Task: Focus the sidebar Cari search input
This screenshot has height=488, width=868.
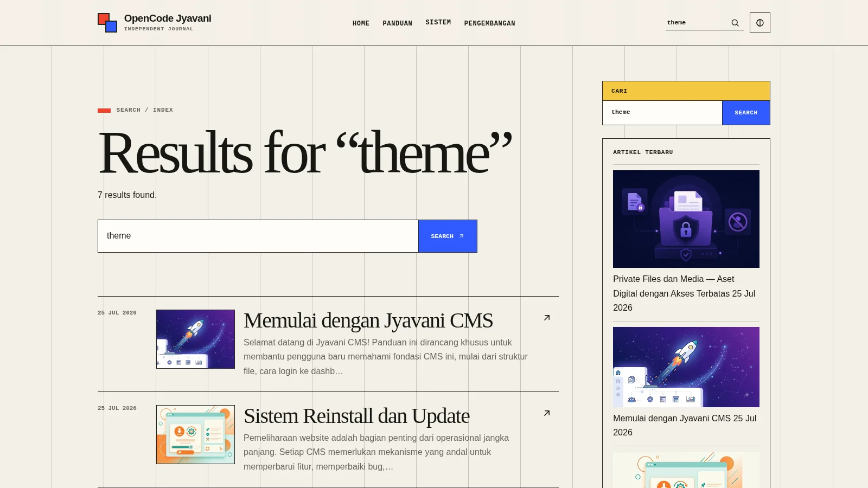Action: [x=662, y=112]
